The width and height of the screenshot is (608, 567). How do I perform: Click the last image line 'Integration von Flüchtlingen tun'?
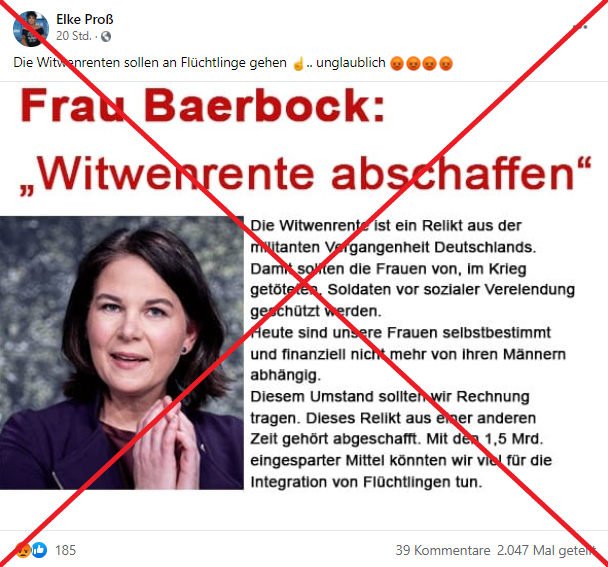(x=366, y=482)
